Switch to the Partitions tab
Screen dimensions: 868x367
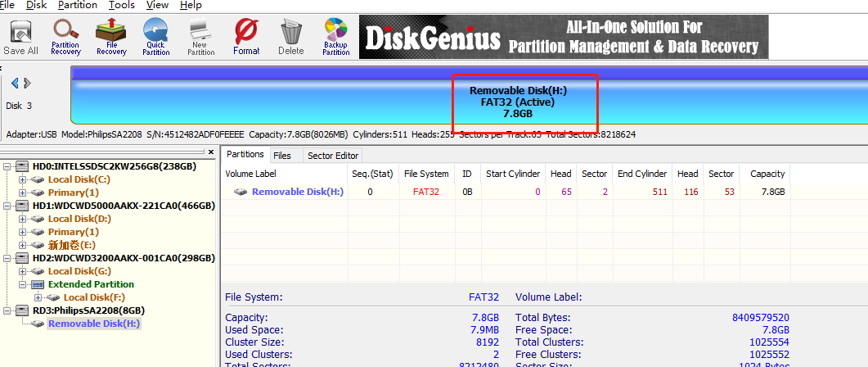point(245,155)
